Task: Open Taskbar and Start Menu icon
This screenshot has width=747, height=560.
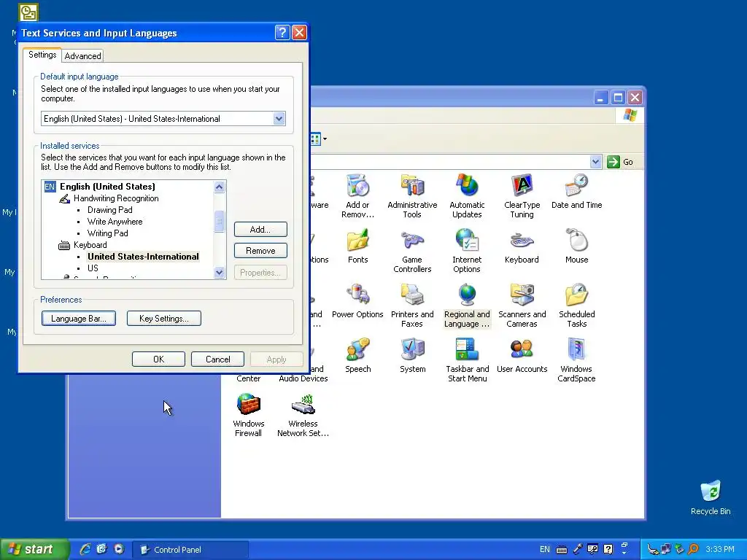Action: click(x=467, y=360)
